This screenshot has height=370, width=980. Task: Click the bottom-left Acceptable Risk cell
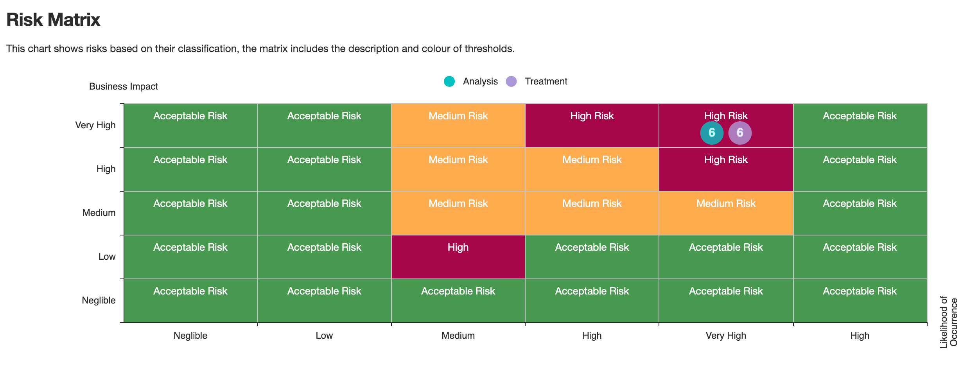[x=190, y=300]
